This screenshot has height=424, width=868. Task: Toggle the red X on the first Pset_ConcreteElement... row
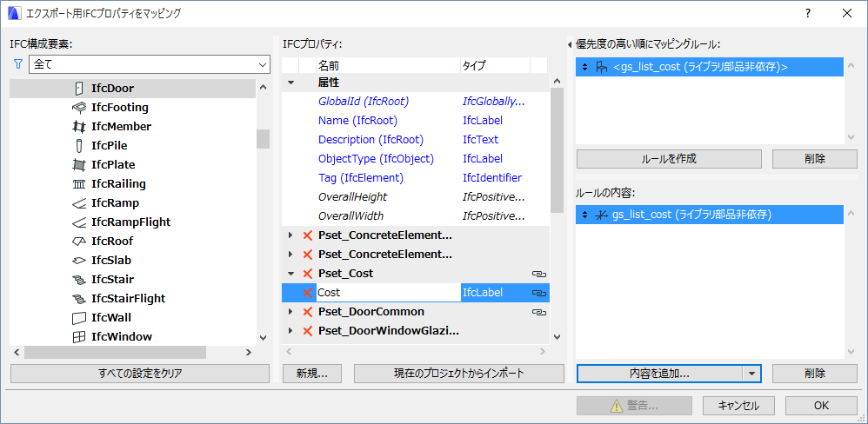pos(308,235)
